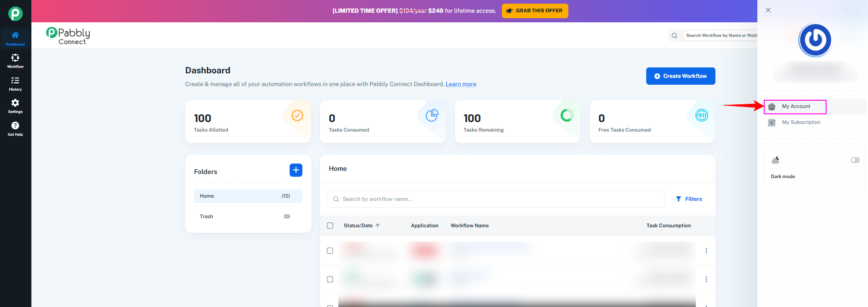Toggle Dark mode switch
Screen dimensions: 868x307
pos(855,160)
